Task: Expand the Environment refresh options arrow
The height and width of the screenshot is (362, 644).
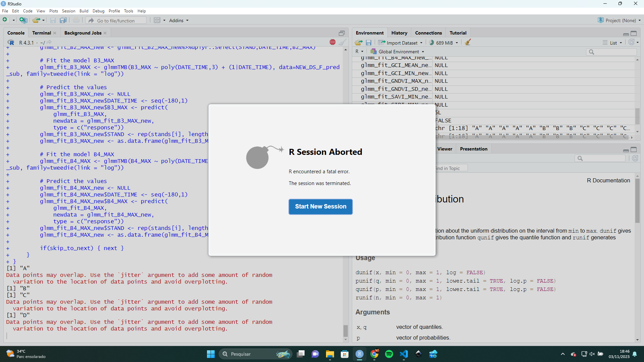Action: pyautogui.click(x=638, y=42)
